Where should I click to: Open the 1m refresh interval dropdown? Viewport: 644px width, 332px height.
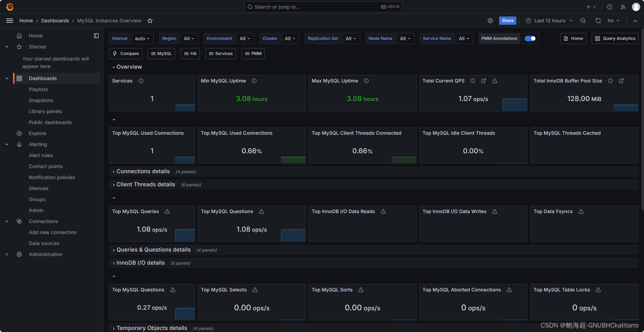click(x=613, y=21)
